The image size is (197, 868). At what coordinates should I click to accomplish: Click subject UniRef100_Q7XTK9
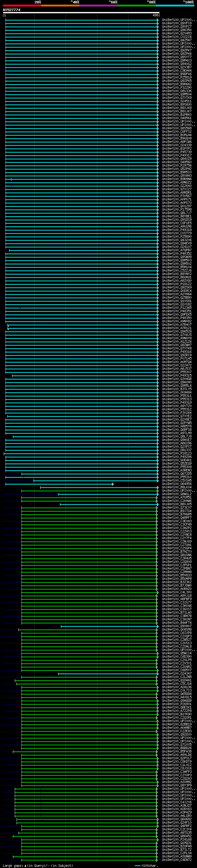pos(177,98)
